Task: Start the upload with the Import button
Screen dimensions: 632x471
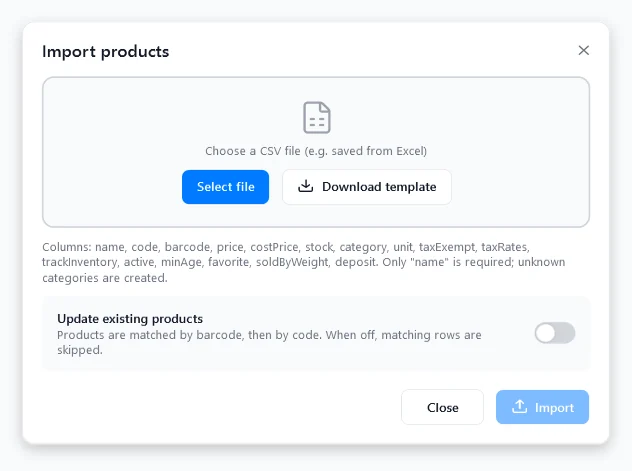Action: (542, 407)
